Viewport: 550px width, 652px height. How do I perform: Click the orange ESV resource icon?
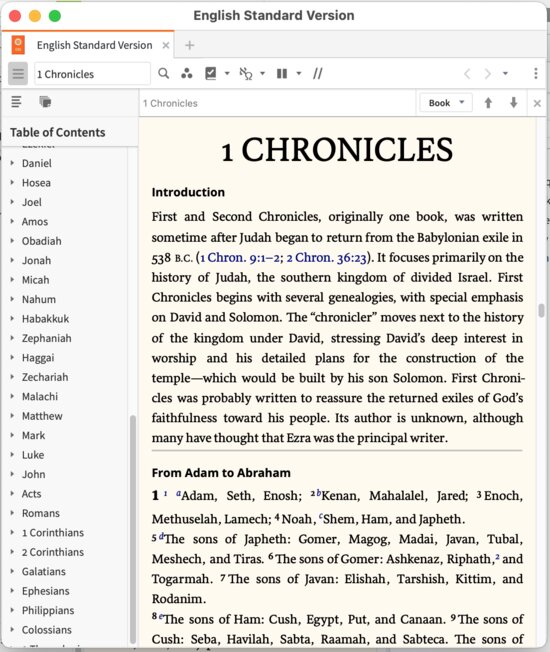18,45
